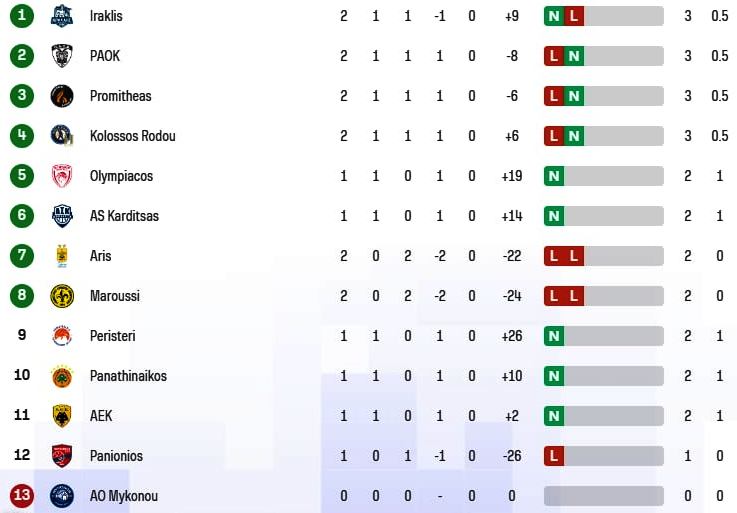Click the red rank 13 badge

click(x=22, y=496)
